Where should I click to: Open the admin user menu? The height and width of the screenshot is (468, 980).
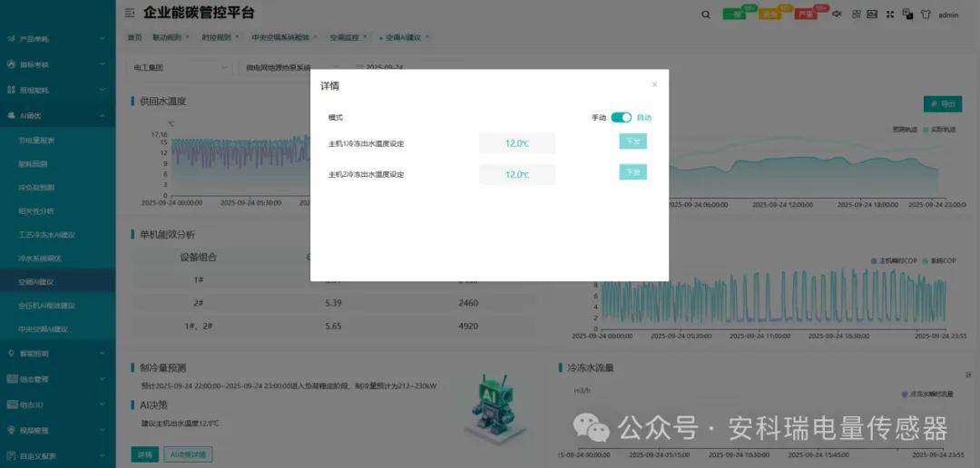(948, 15)
